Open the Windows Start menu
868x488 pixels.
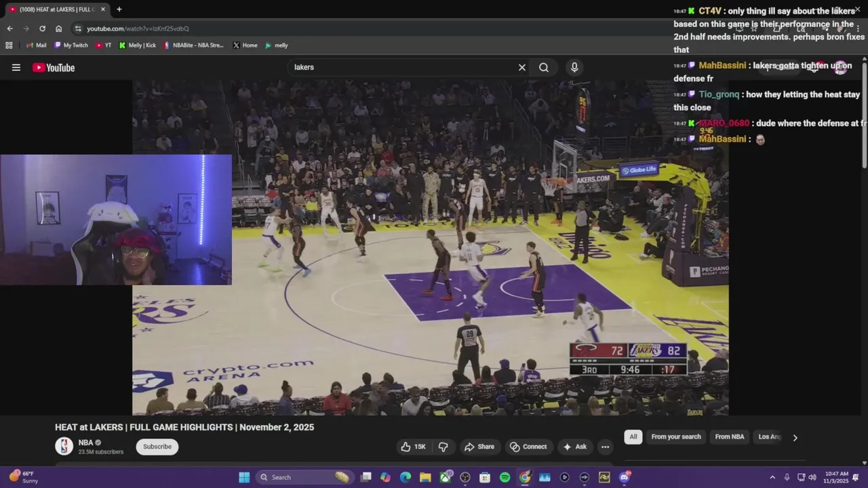pyautogui.click(x=244, y=477)
